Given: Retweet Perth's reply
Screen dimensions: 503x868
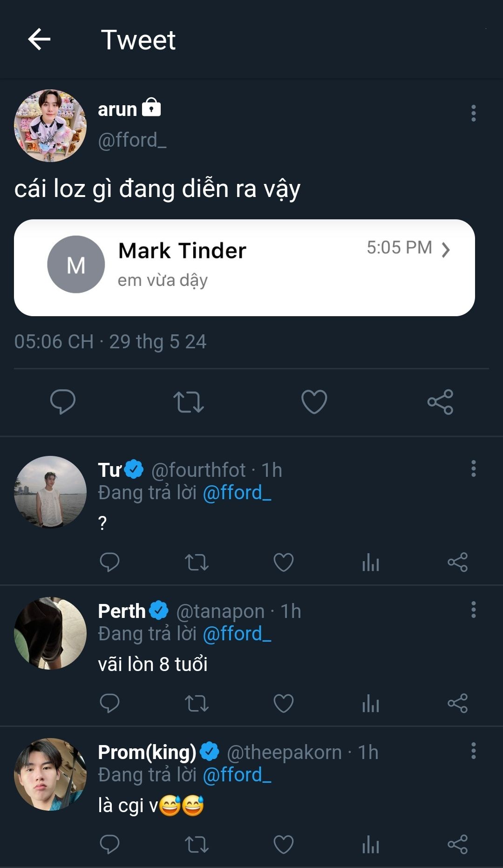Looking at the screenshot, I should pos(197,704).
